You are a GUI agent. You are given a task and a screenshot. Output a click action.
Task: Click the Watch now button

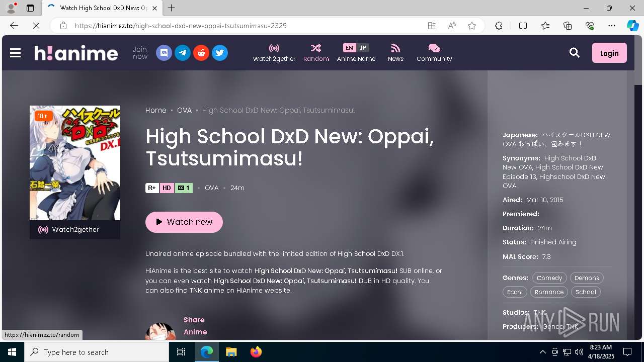tap(184, 222)
